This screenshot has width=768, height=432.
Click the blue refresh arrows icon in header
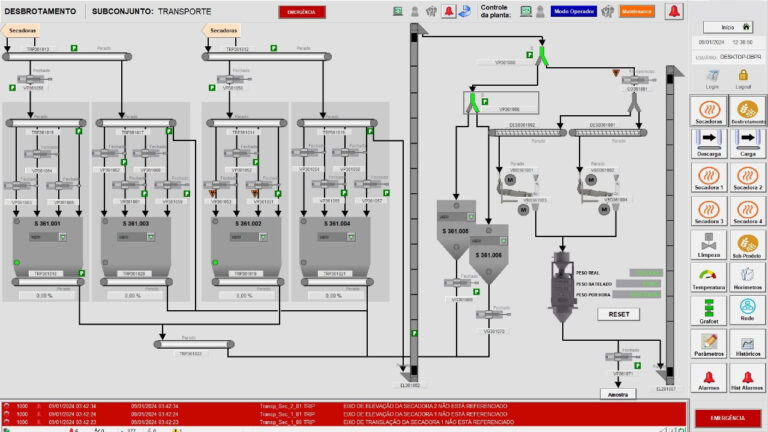[x=464, y=11]
